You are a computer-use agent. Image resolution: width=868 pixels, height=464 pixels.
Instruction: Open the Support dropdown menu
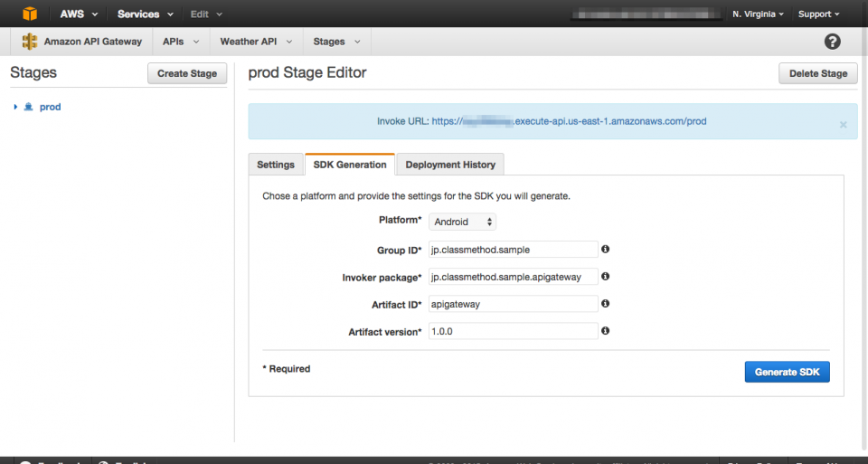(819, 14)
